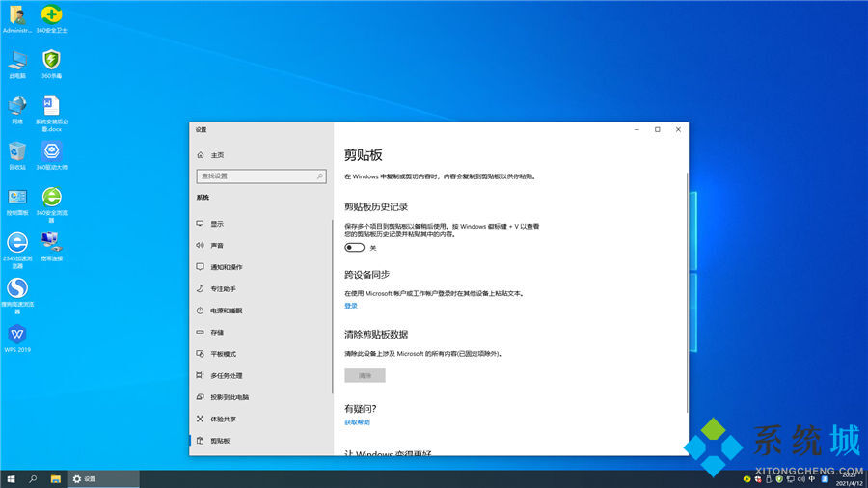Close the 设置 window
The image size is (868, 488).
[x=678, y=129]
